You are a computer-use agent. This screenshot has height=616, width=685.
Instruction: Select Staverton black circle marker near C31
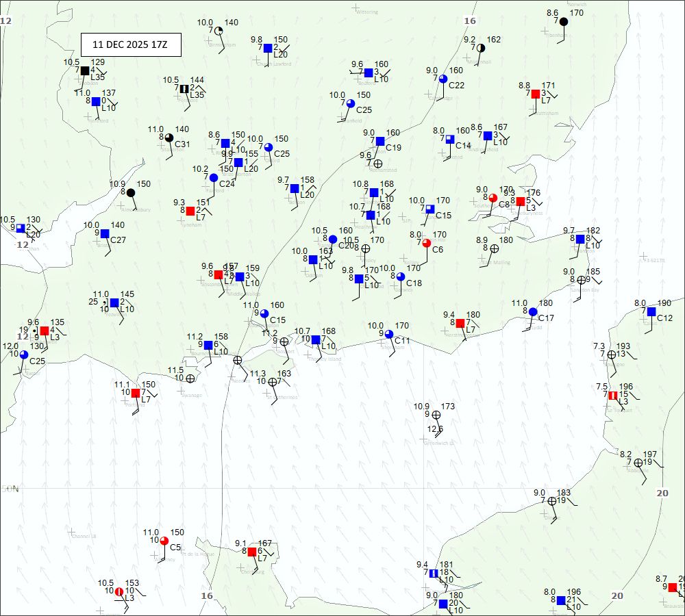(x=169, y=138)
